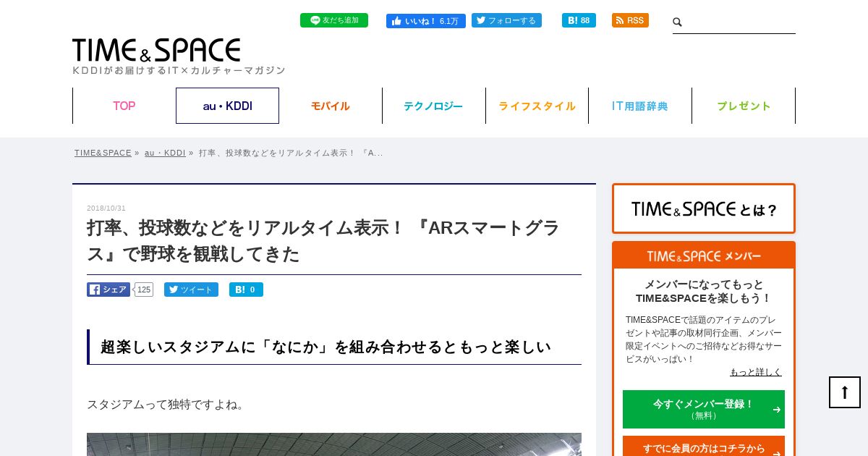Screen dimensions: 868x456
Task: Click the article title heading
Action: (x=323, y=241)
